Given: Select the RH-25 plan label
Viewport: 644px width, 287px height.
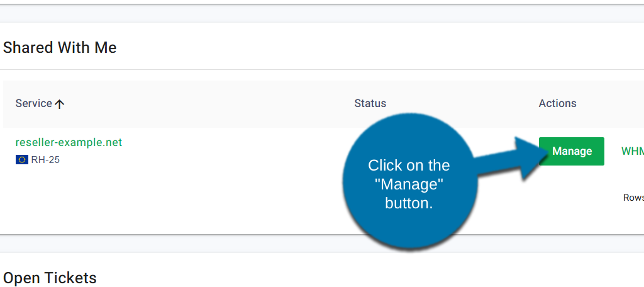Looking at the screenshot, I should [x=45, y=160].
